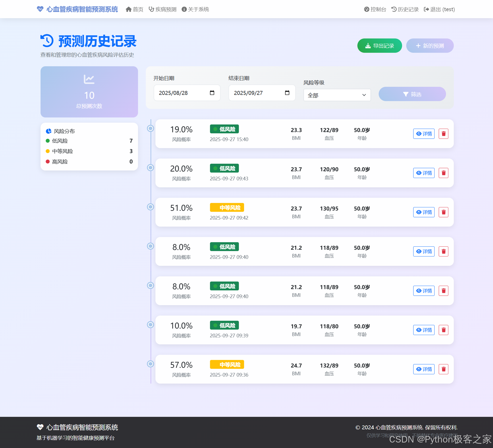Click the red dot beside 高风险
The image size is (493, 448).
pos(48,162)
